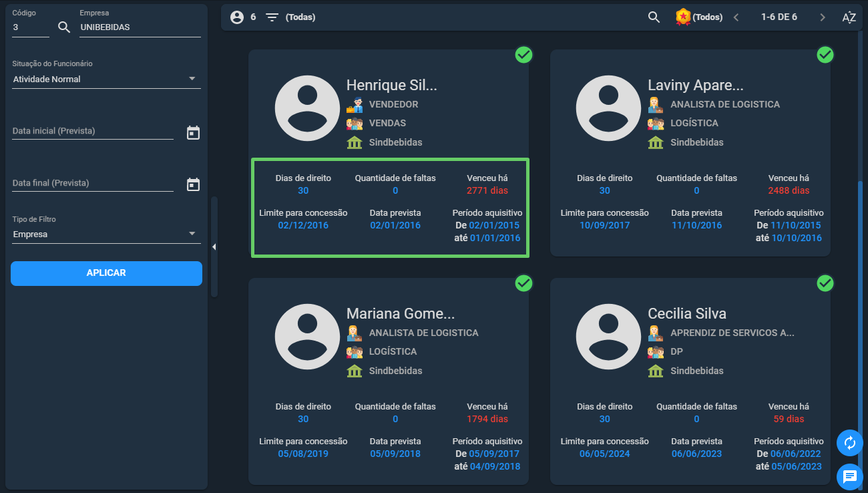Screen dimensions: 868x493
Task: Click Cecilia's APRENDIZ DE SERVICOS role icon
Action: tap(656, 333)
